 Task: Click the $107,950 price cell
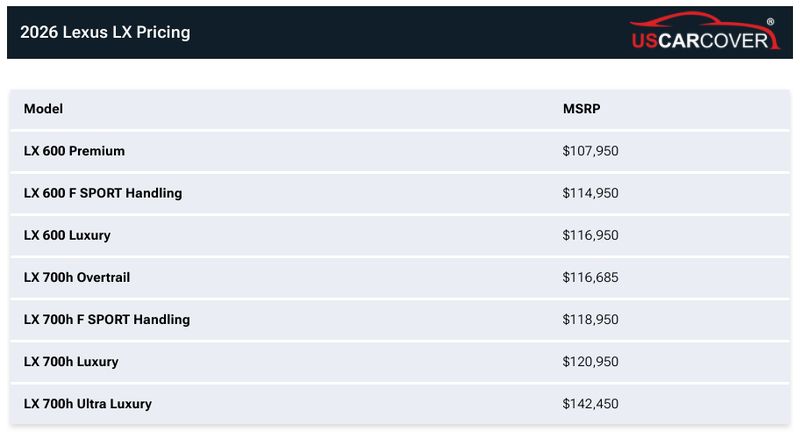591,151
